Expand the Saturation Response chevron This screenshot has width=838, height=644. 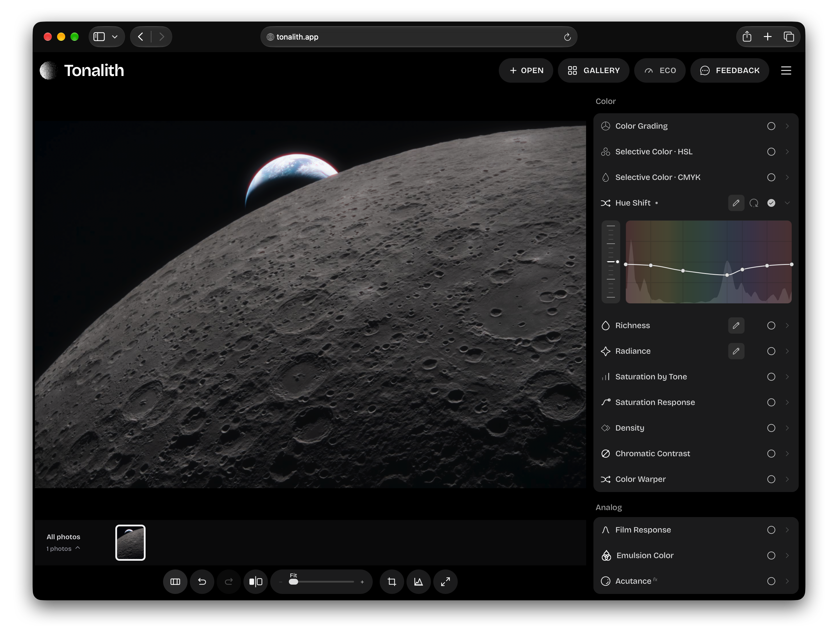(x=787, y=402)
